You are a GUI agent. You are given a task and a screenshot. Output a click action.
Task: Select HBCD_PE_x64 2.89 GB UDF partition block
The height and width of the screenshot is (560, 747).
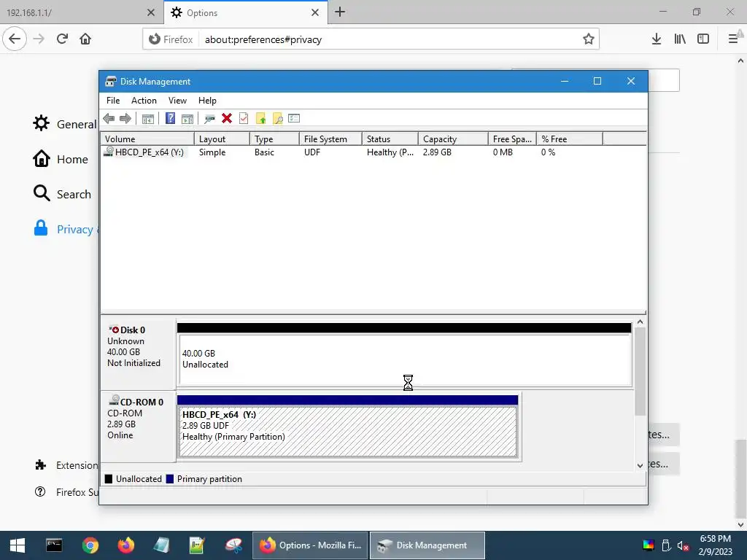click(348, 432)
